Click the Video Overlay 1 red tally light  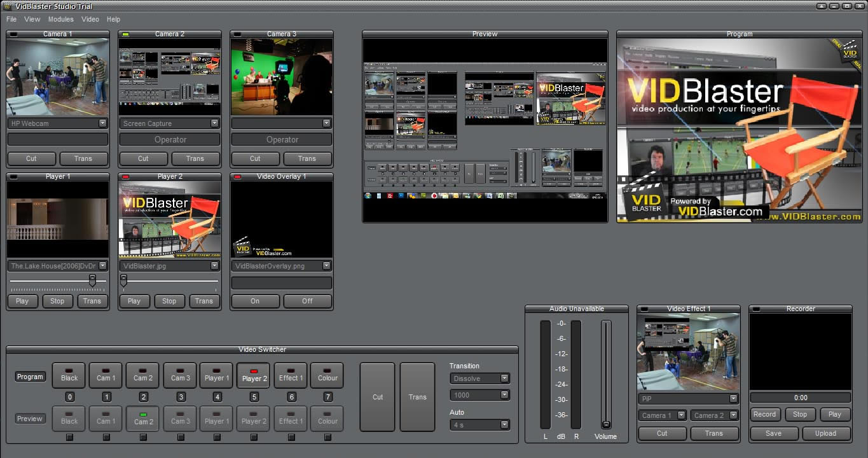[x=238, y=177]
